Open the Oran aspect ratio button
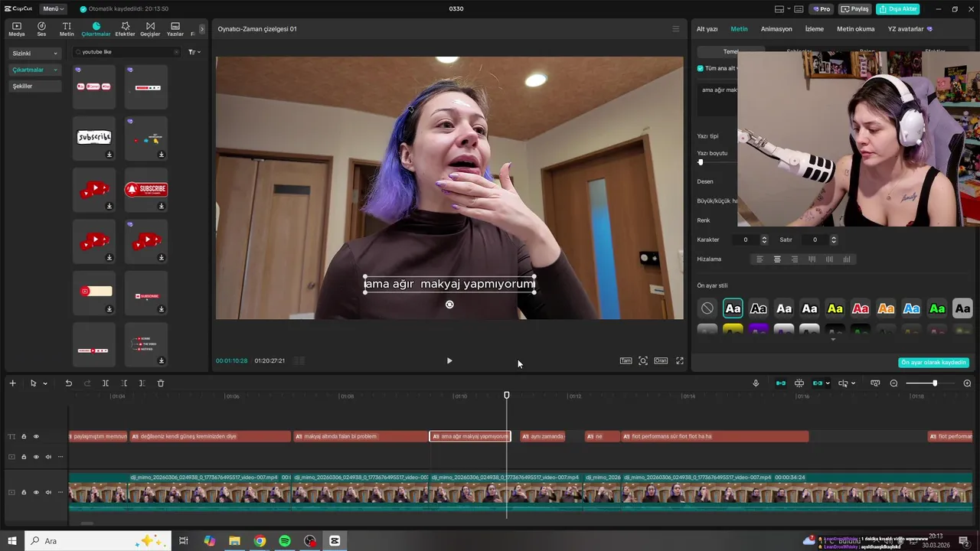The height and width of the screenshot is (551, 980). (660, 360)
